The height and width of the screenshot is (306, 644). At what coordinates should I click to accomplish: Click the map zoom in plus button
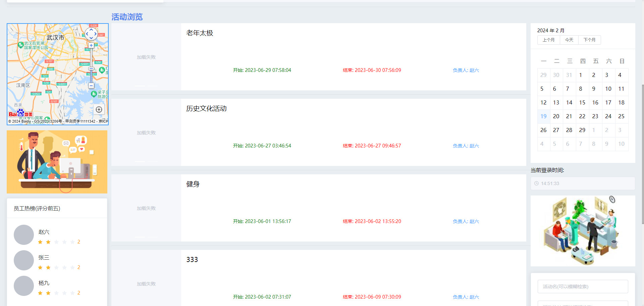(x=91, y=45)
